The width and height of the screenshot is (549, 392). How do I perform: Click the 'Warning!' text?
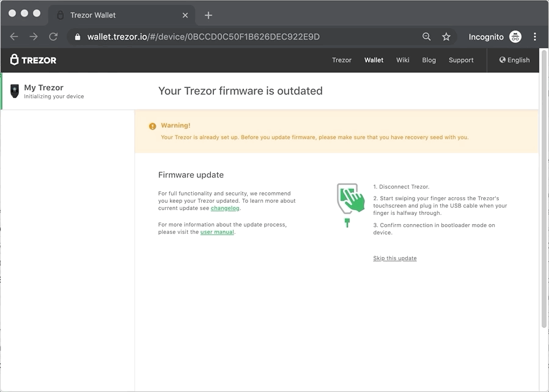pyautogui.click(x=175, y=125)
